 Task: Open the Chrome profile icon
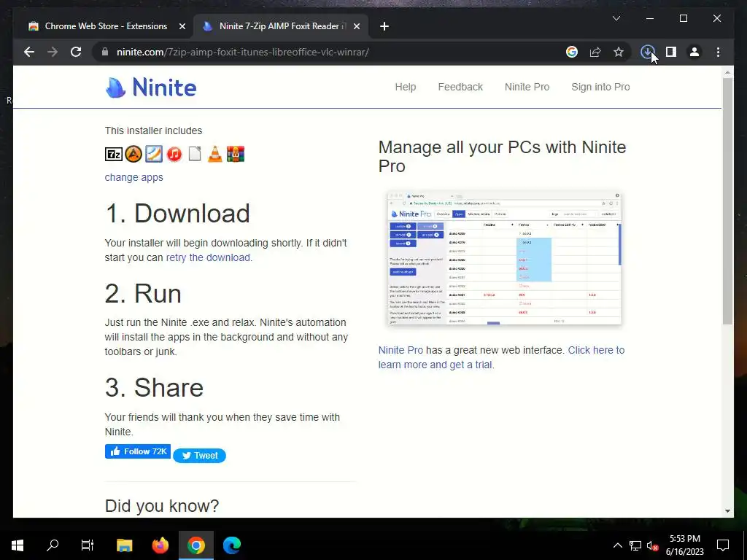pos(694,52)
